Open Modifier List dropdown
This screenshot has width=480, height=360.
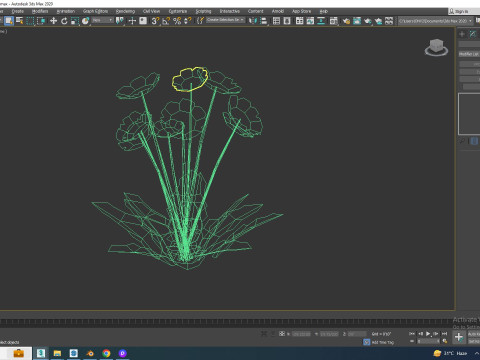pos(469,54)
